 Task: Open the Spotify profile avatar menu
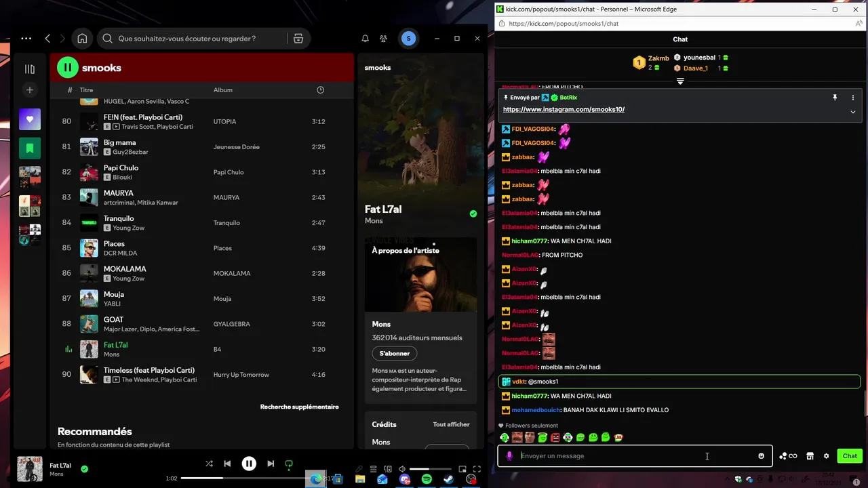(408, 39)
